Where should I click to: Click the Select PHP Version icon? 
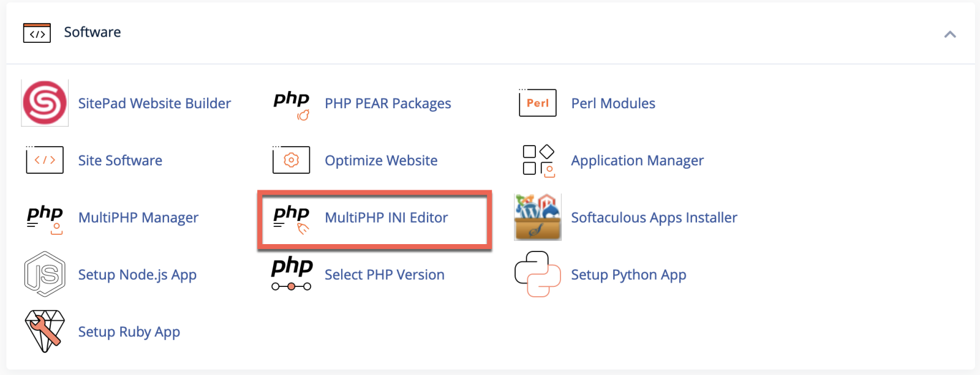(292, 274)
